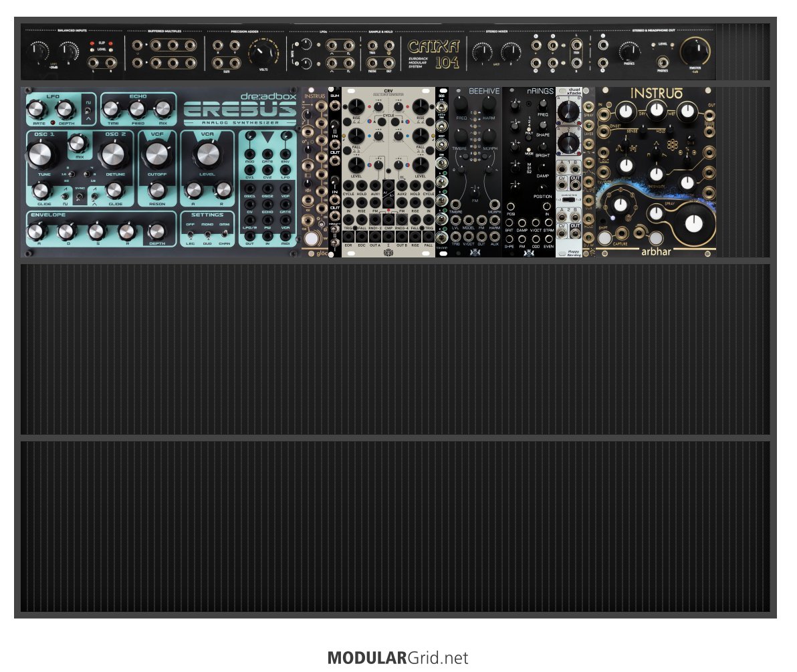Open the MODULARGrid.net link
Image resolution: width=797 pixels, height=672 pixels.
397,658
